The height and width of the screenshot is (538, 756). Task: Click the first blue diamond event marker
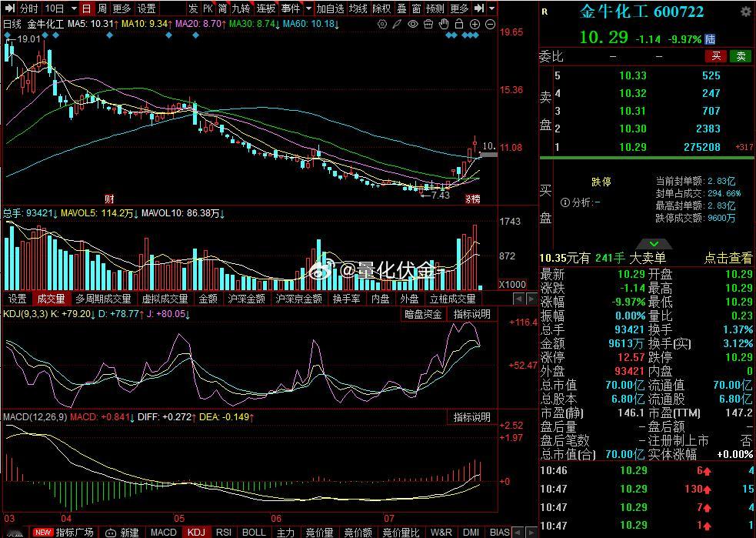click(7, 35)
